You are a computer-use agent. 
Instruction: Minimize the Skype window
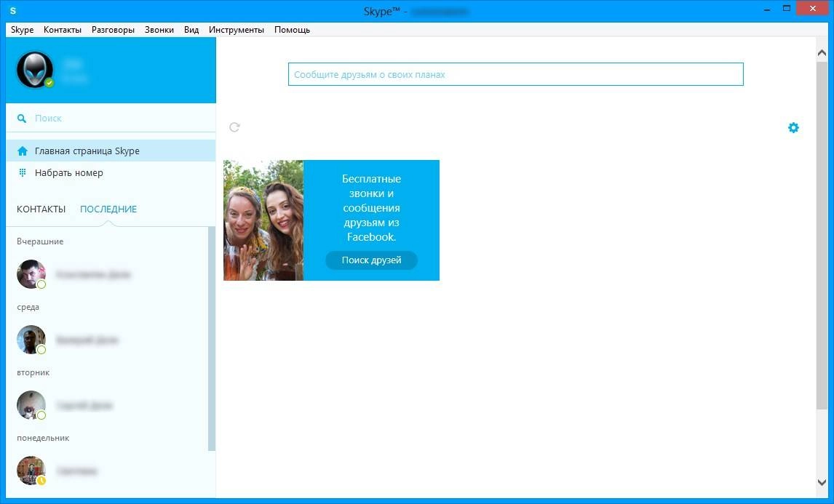767,9
